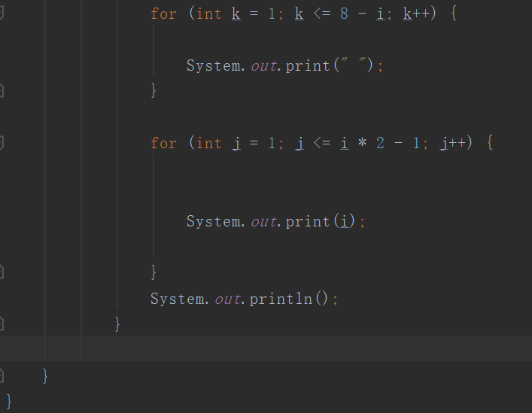Click the number 8 in the k loop condition
532x413 pixels.
coord(344,14)
